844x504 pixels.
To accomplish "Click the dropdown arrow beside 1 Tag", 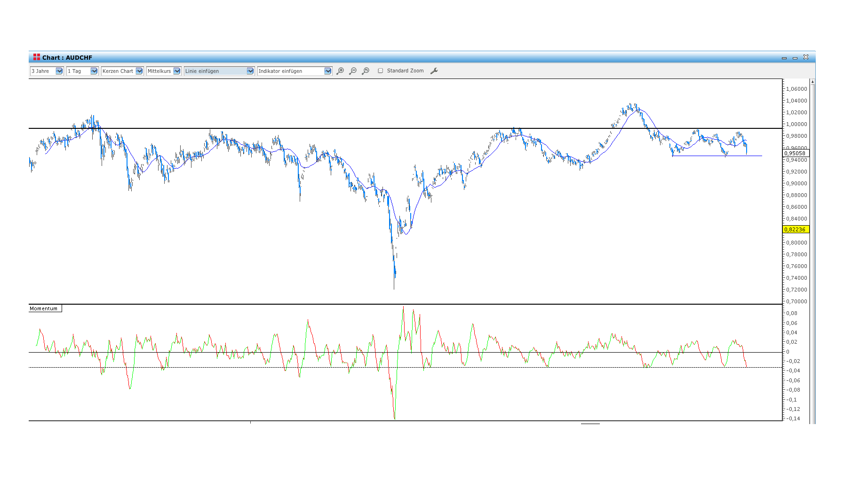I will [94, 71].
